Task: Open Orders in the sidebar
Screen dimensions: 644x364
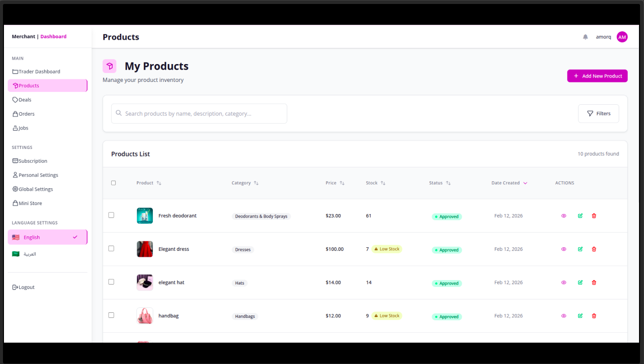Action: click(48, 114)
